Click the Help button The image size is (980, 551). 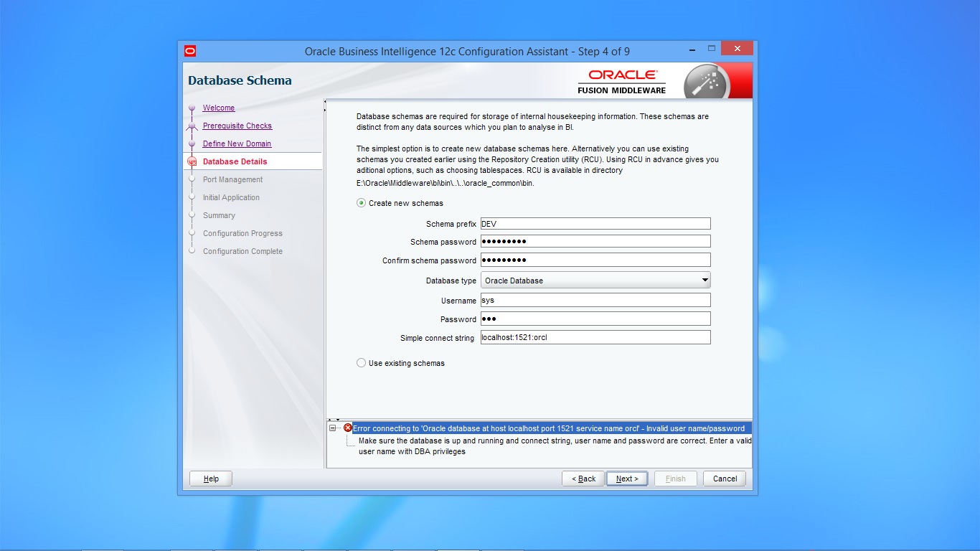coord(211,479)
